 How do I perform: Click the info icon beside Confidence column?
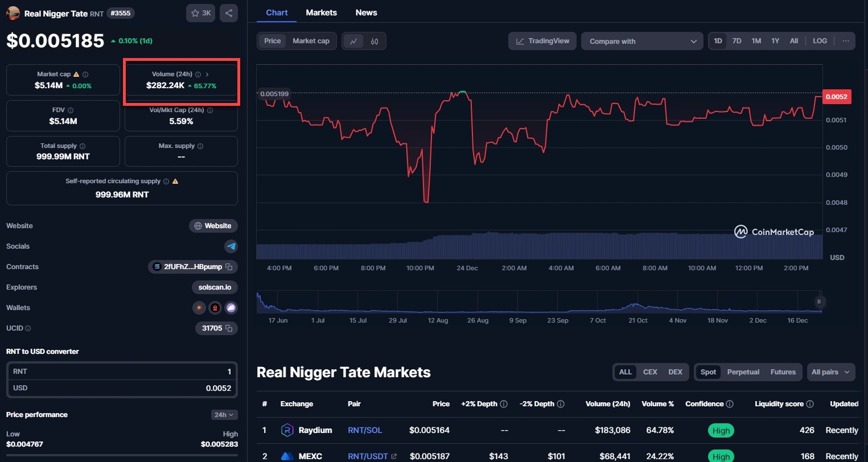(730, 404)
